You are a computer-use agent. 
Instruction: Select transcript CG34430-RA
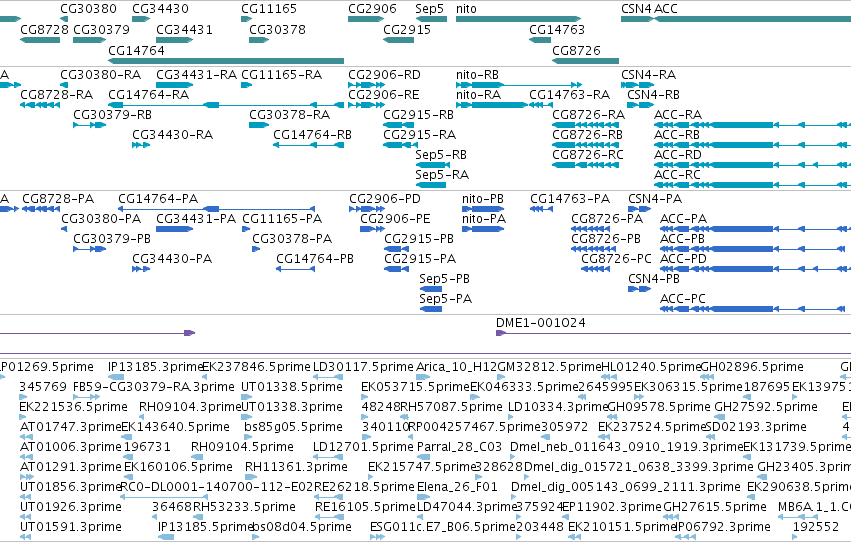click(x=141, y=145)
